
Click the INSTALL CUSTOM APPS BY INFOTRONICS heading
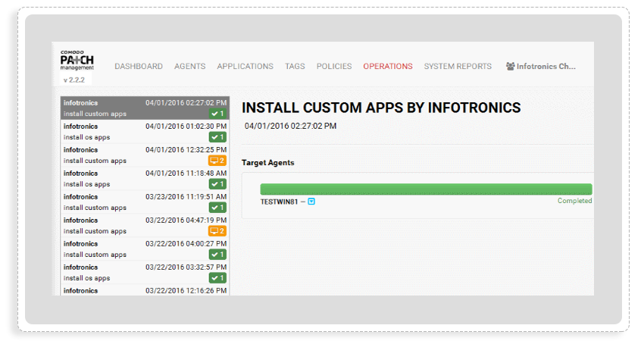point(381,108)
